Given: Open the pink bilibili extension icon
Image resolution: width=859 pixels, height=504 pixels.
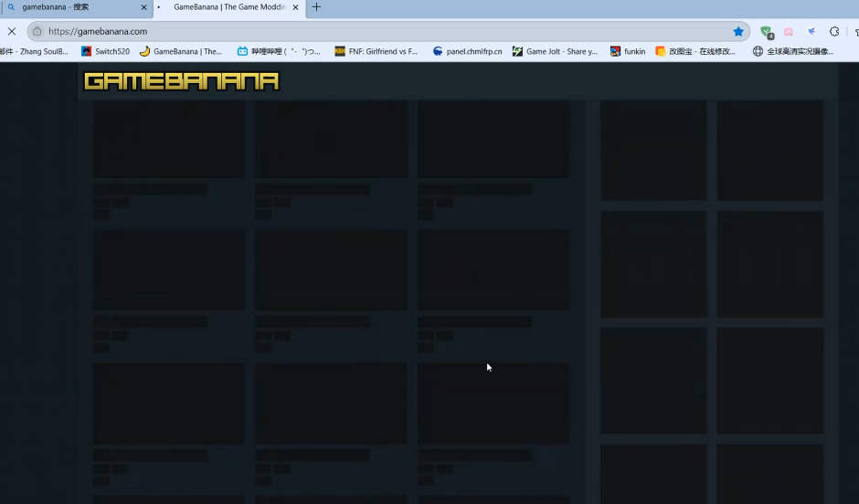Looking at the screenshot, I should click(x=789, y=32).
